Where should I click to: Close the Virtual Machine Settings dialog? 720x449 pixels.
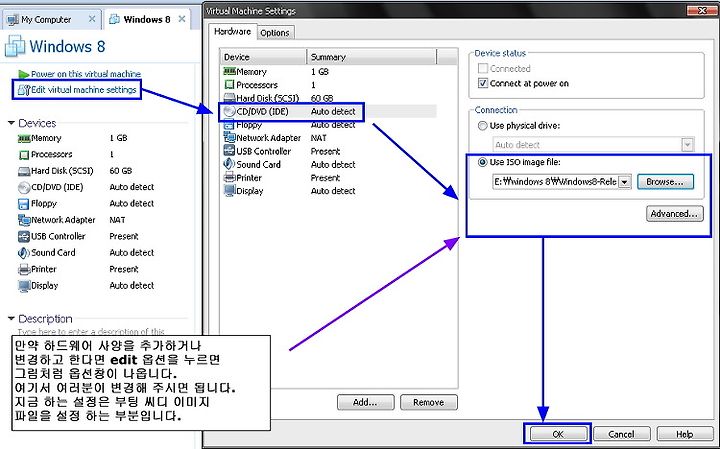[702, 10]
